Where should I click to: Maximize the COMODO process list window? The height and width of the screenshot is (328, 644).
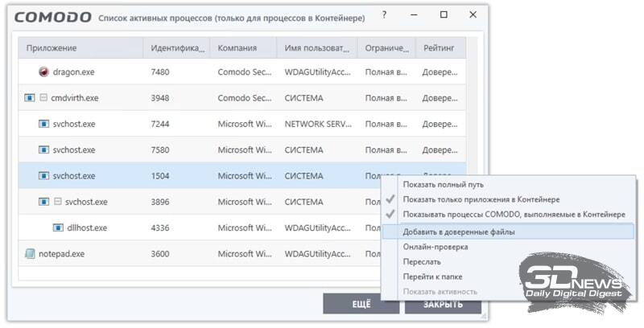[444, 14]
